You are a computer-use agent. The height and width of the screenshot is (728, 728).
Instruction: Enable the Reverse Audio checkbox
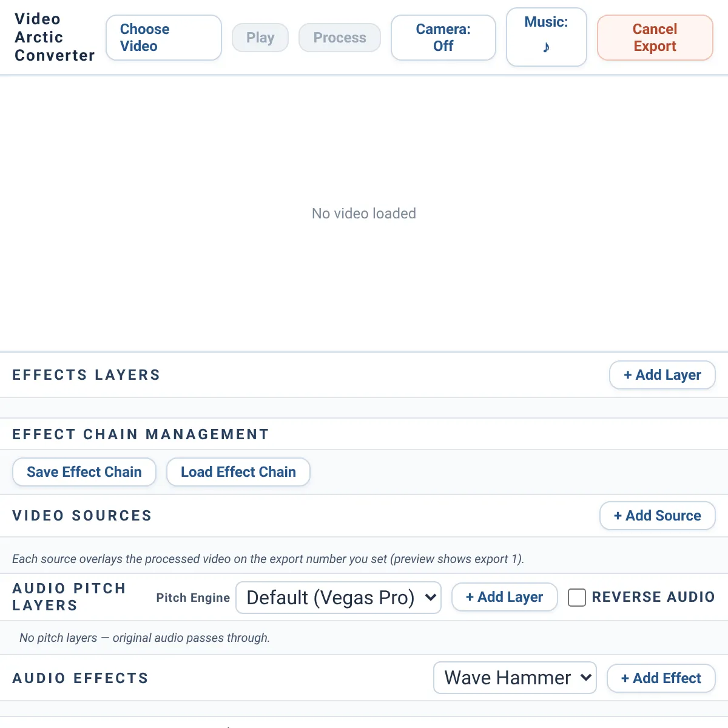tap(577, 598)
